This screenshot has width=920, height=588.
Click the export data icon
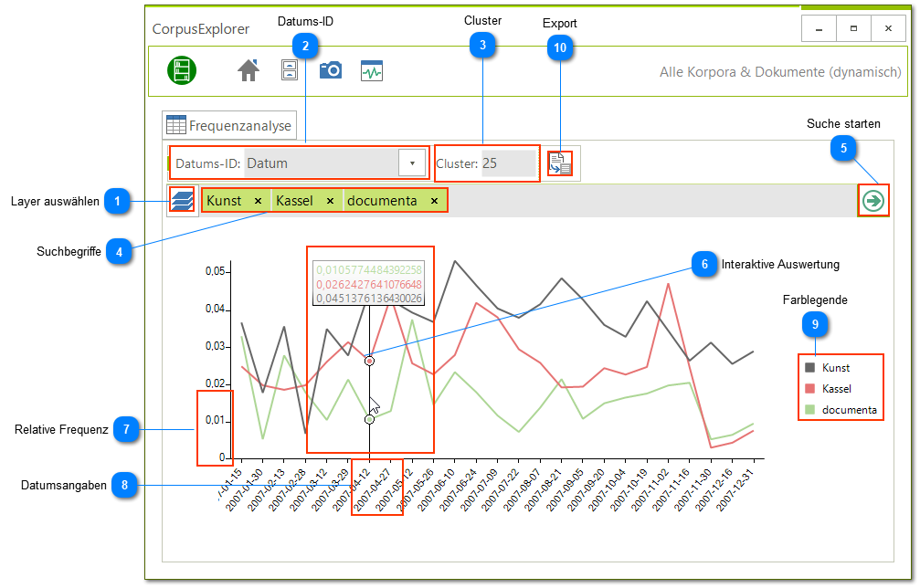pyautogui.click(x=560, y=164)
